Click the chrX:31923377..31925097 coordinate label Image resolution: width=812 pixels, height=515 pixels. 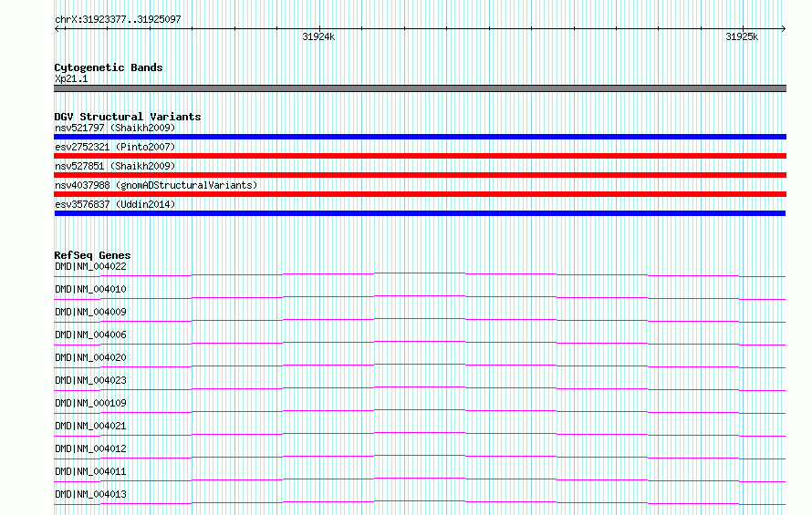click(x=118, y=19)
